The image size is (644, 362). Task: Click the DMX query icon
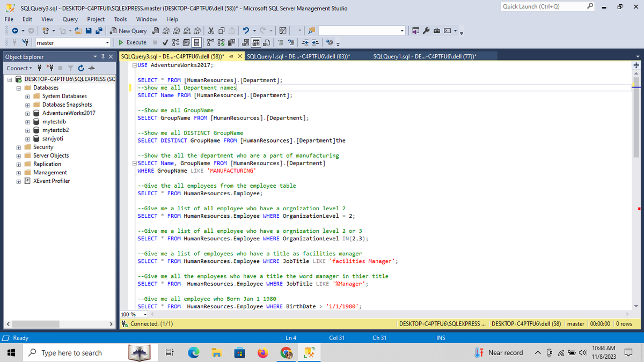click(x=177, y=31)
